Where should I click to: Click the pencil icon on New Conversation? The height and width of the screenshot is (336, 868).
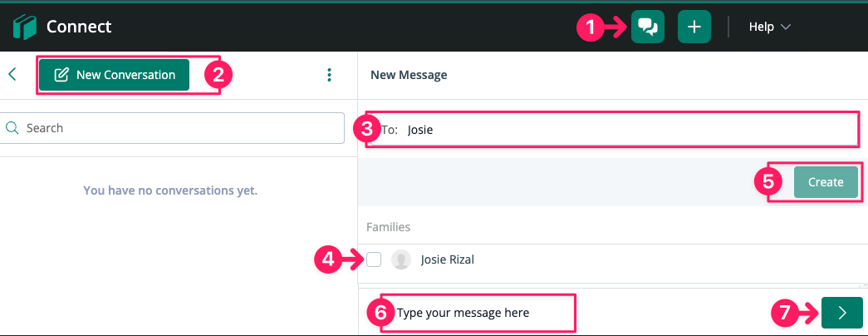pos(61,75)
